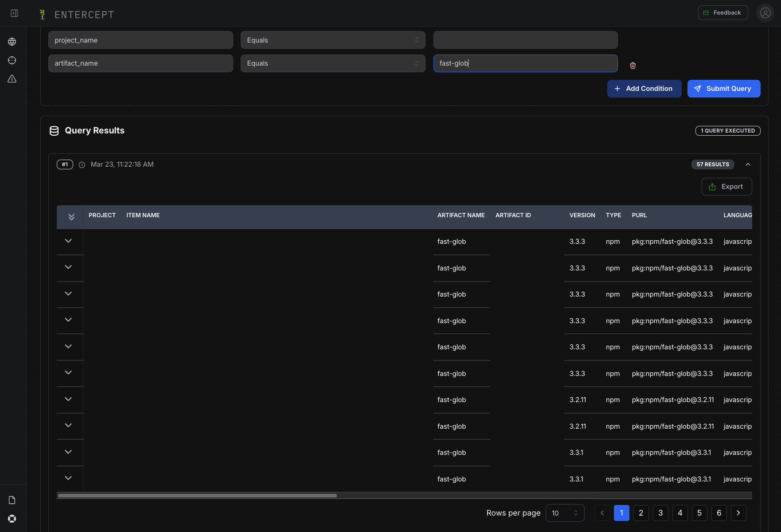Go to results page 2
The width and height of the screenshot is (781, 532).
click(641, 513)
